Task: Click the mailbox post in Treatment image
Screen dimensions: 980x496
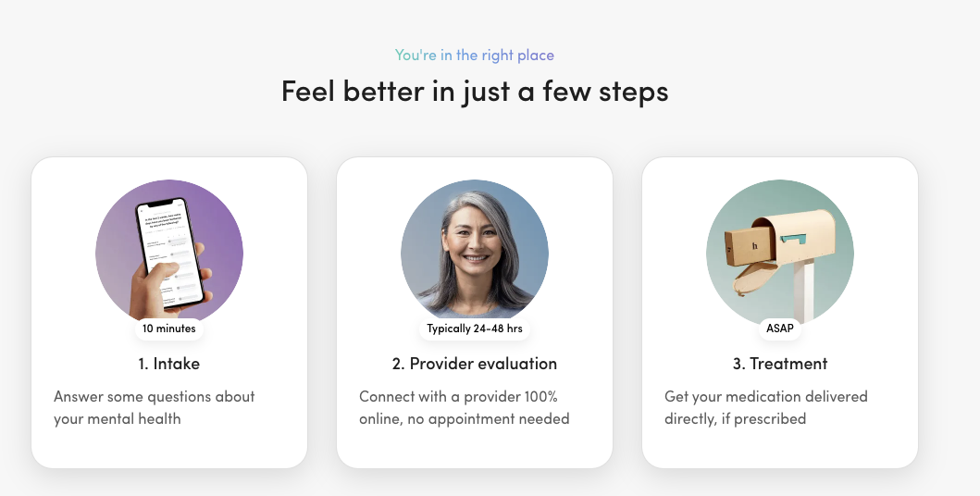Action: pos(804,291)
